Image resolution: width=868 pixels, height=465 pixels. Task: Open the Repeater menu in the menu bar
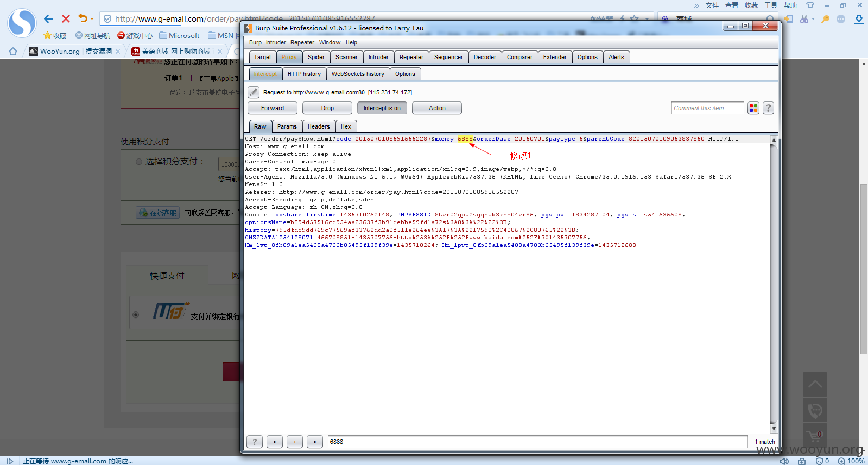[302, 42]
